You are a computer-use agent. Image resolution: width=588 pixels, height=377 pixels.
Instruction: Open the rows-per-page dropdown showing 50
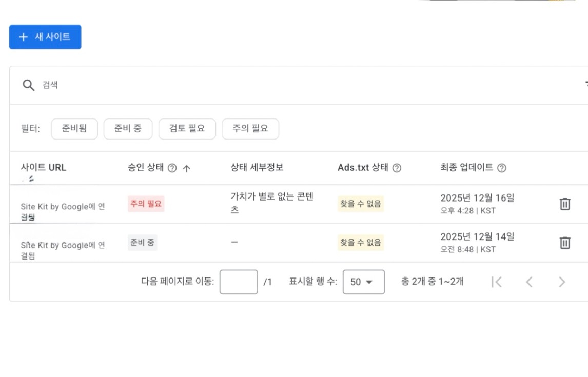click(363, 282)
